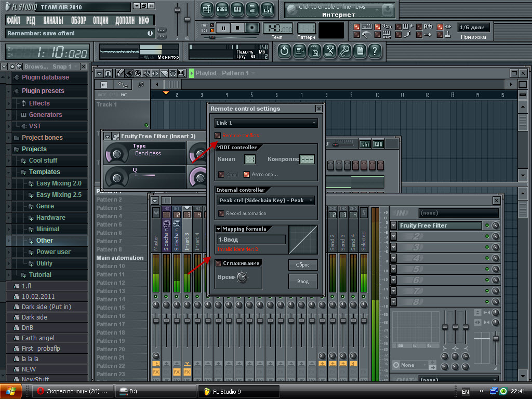Open the project info document button

tap(360, 51)
